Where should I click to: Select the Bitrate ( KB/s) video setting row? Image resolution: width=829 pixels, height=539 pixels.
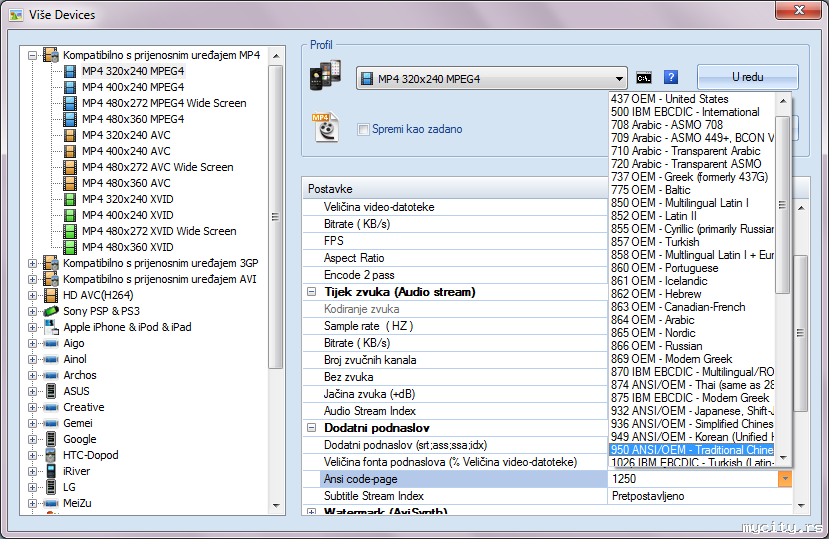point(455,224)
